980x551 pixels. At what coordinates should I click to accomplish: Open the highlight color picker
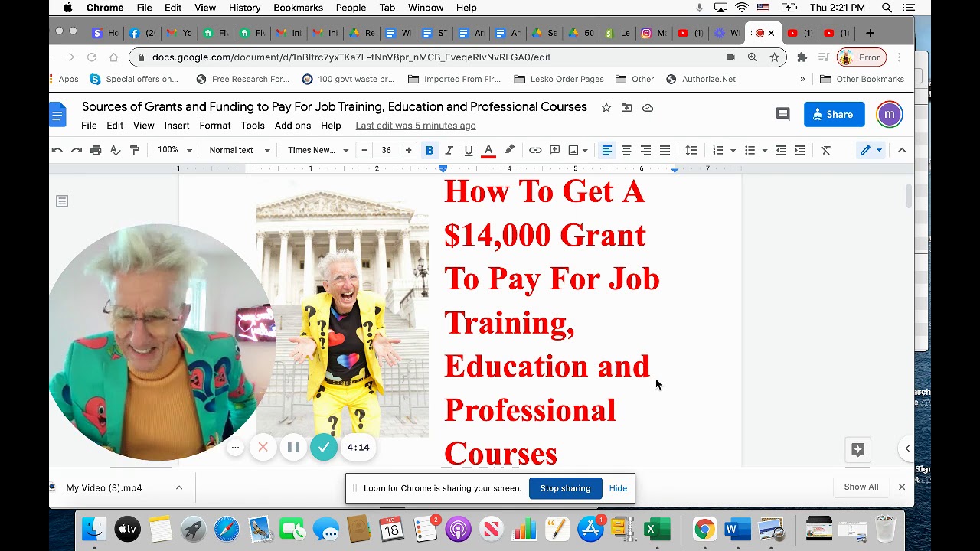[509, 150]
